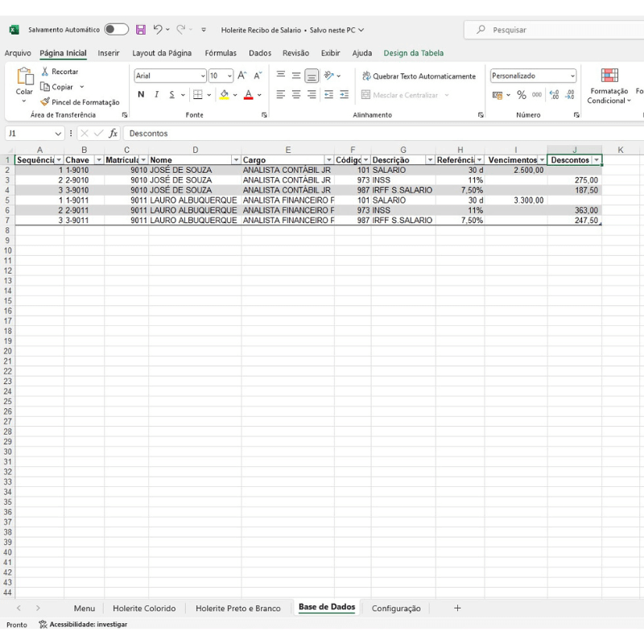Open the Fórmulas ribbon tab

tap(220, 53)
